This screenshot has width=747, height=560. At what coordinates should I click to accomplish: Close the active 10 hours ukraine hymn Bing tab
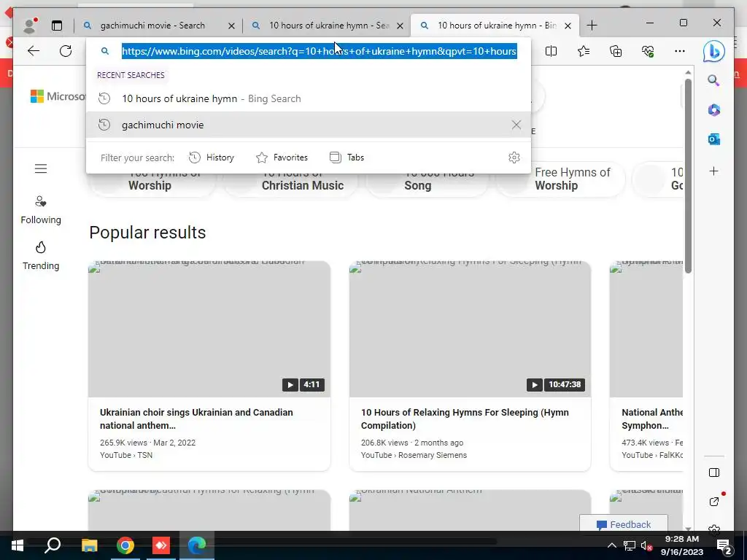coord(568,26)
